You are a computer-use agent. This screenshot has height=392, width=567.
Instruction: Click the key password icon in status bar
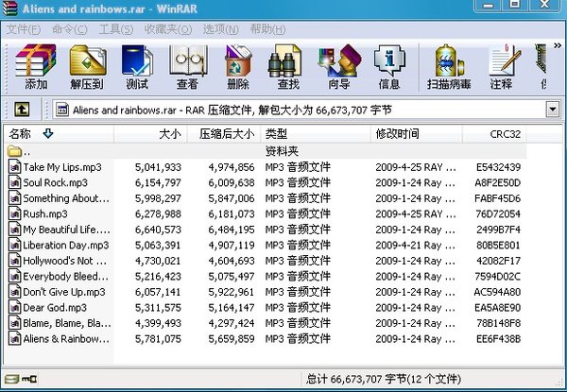click(29, 379)
